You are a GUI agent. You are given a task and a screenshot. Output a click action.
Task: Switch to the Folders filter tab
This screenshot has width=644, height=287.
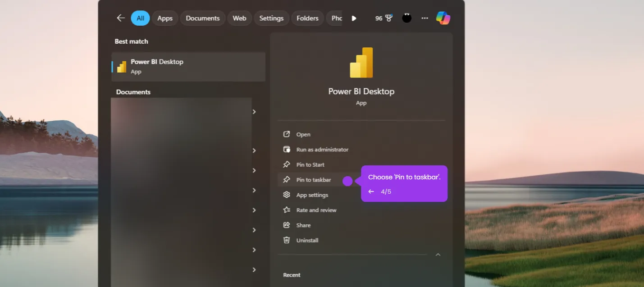pos(307,18)
